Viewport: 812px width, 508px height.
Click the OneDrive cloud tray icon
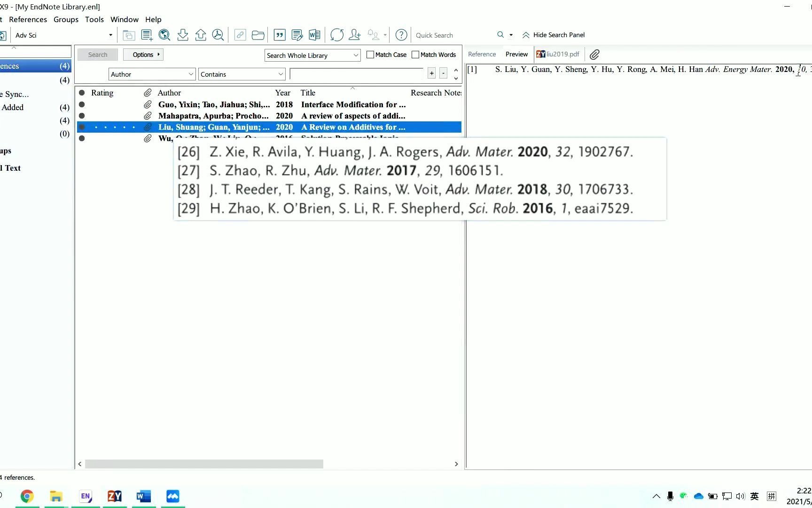coord(698,496)
